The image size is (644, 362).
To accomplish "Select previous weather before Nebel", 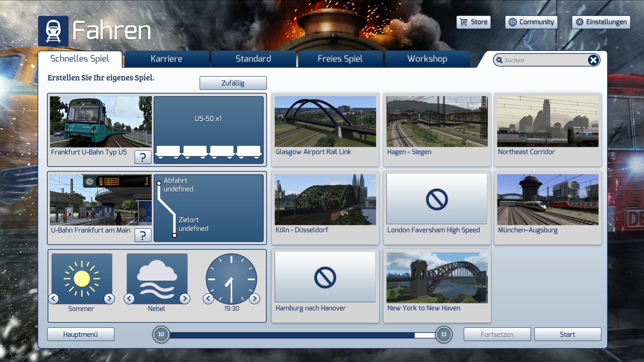I will (x=129, y=298).
